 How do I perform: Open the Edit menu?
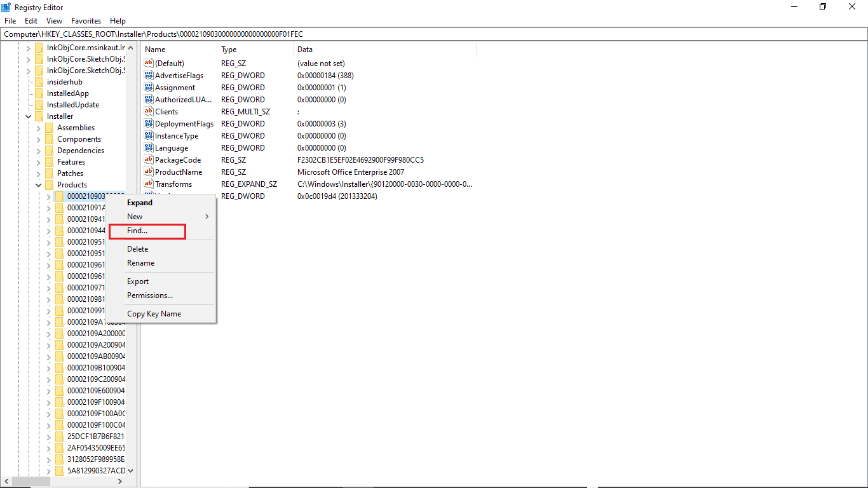pos(31,21)
